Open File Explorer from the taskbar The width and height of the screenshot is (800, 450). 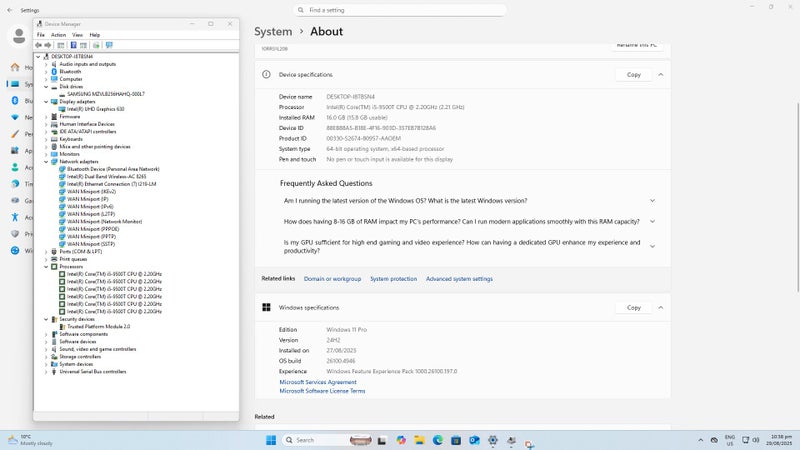click(x=419, y=440)
